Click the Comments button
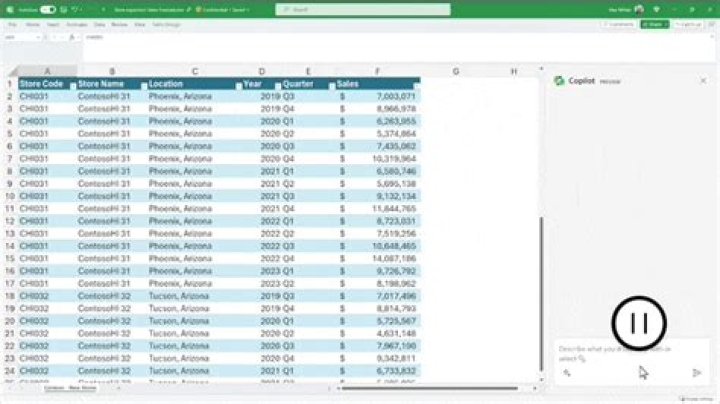The height and width of the screenshot is (404, 720). point(619,24)
